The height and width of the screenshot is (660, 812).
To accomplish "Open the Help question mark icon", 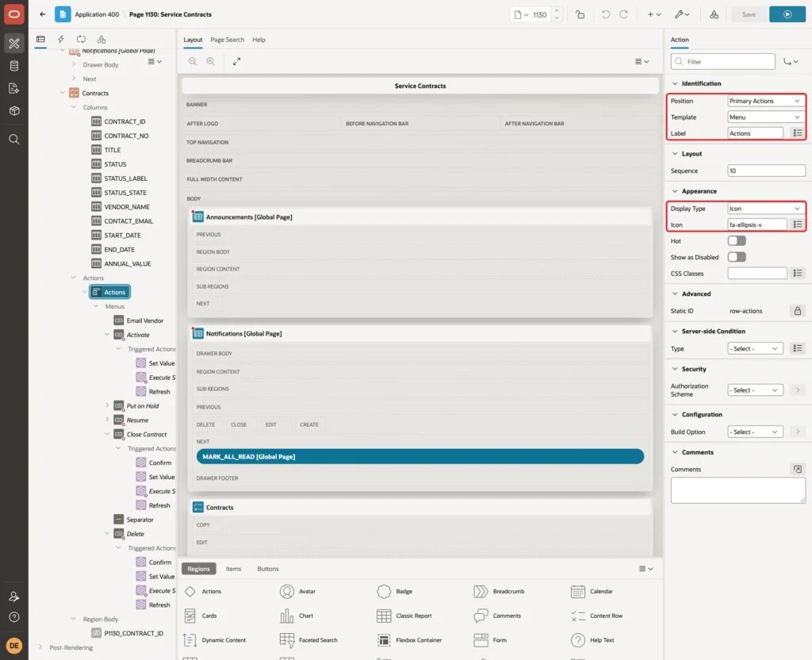I will pyautogui.click(x=14, y=617).
